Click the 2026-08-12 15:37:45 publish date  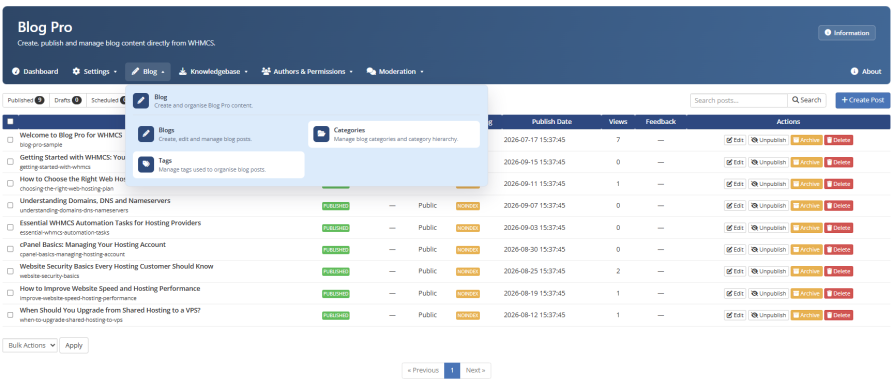pos(534,315)
